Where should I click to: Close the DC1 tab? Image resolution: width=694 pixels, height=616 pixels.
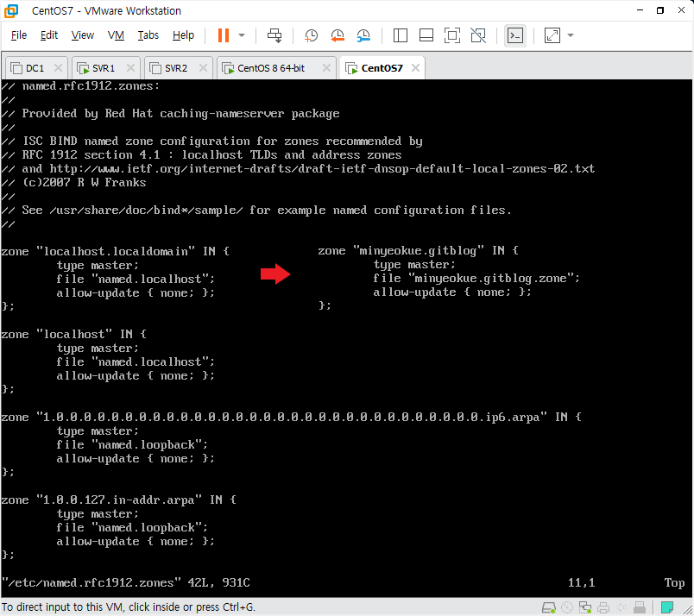[58, 67]
